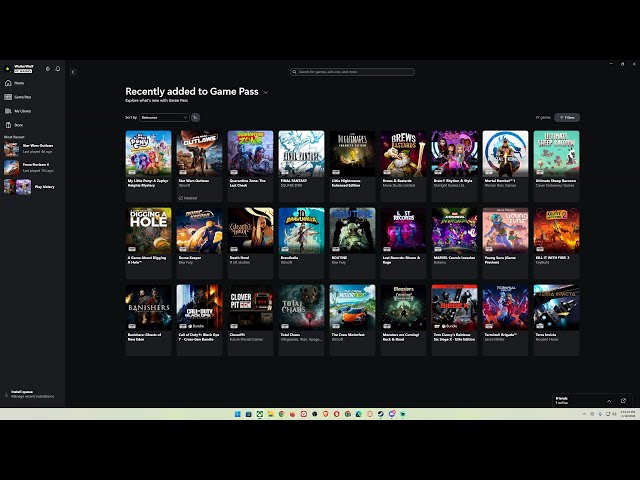Open the Monsters are Coming card
Viewport: 640px width, 480px height.
(x=404, y=320)
